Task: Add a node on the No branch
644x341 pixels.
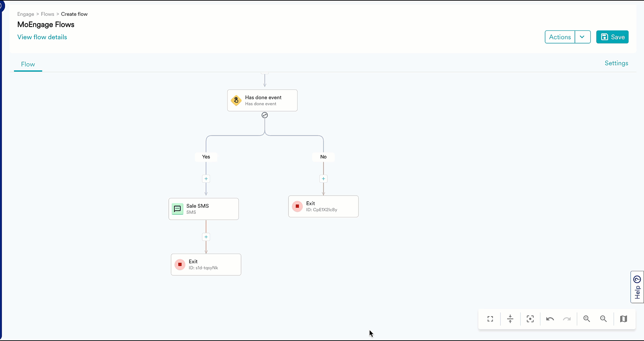Action: pos(323,179)
